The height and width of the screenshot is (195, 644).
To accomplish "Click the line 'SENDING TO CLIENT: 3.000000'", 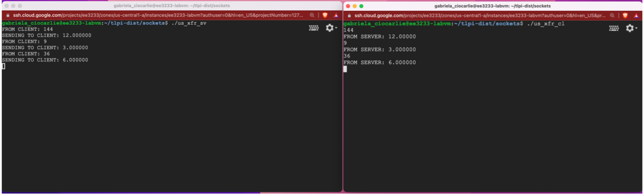I will pyautogui.click(x=45, y=48).
